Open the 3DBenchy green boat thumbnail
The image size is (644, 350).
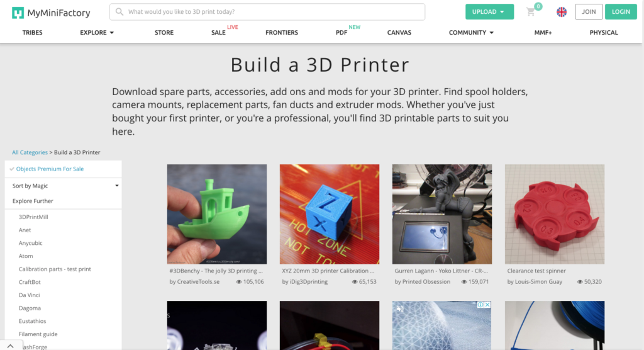coord(217,214)
